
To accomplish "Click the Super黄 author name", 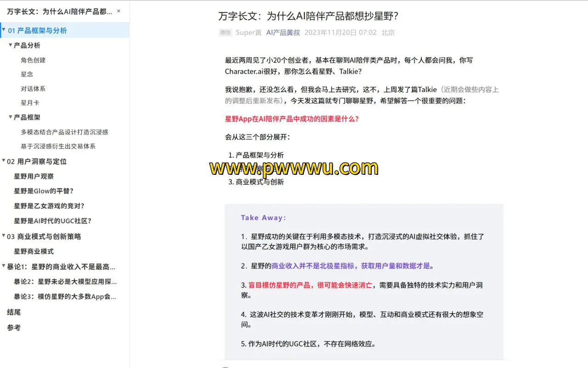I will point(249,33).
